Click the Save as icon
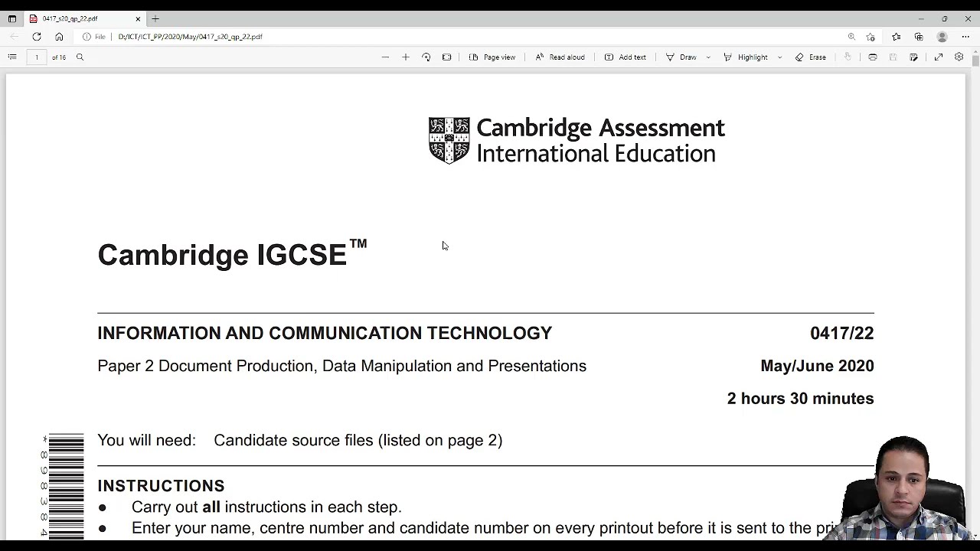 (913, 57)
